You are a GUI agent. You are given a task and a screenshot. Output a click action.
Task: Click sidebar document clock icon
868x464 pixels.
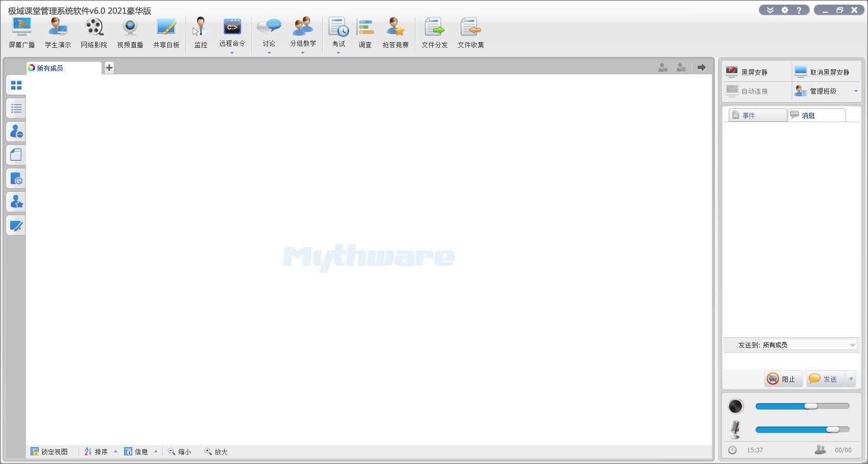[x=16, y=179]
